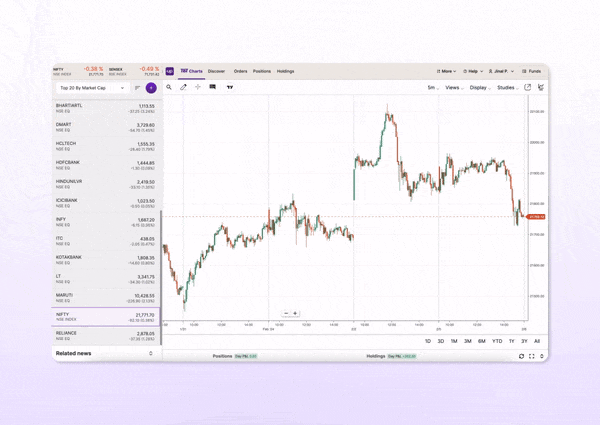Click the Funds button
Screen dimensions: 600x425
[532, 71]
